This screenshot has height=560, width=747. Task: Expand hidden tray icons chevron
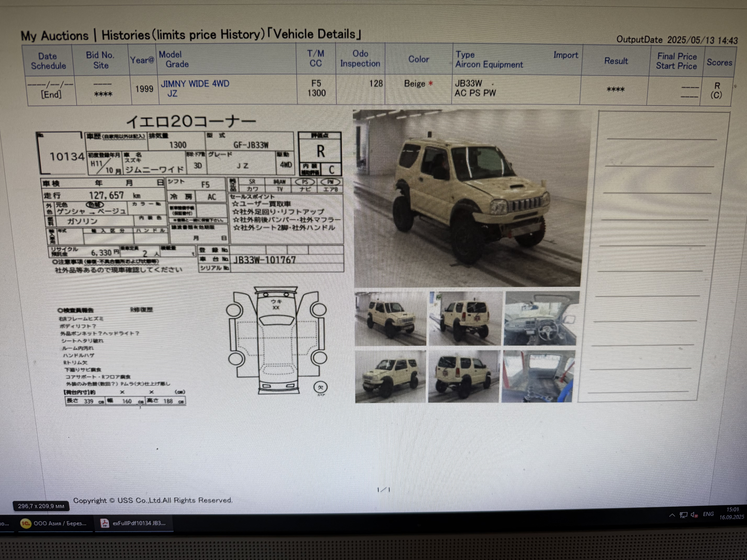(x=672, y=515)
